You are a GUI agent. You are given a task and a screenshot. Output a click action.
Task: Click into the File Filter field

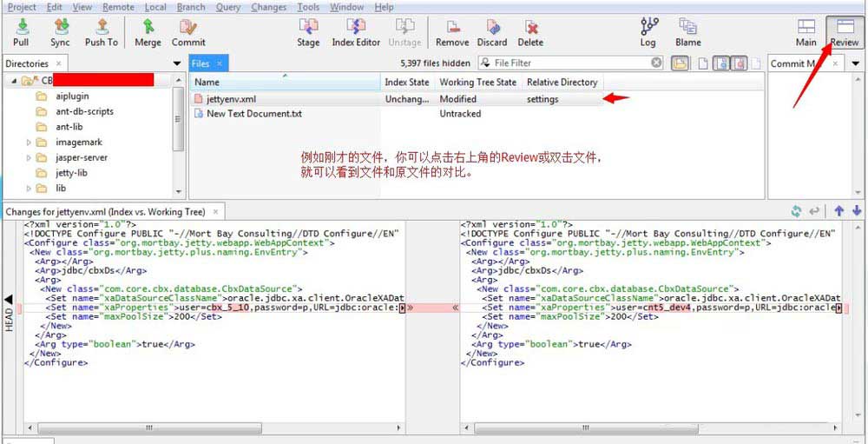pos(570,63)
